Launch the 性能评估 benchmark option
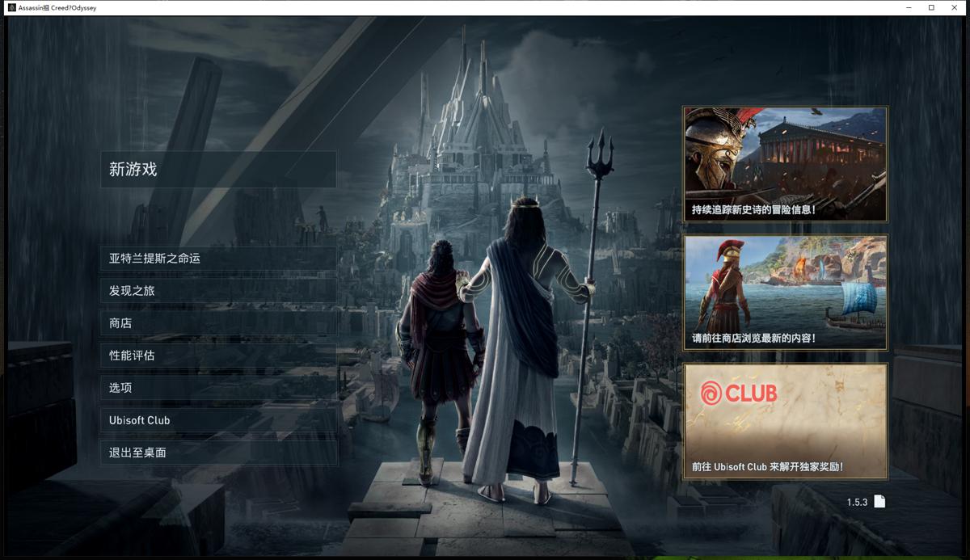 pos(218,356)
